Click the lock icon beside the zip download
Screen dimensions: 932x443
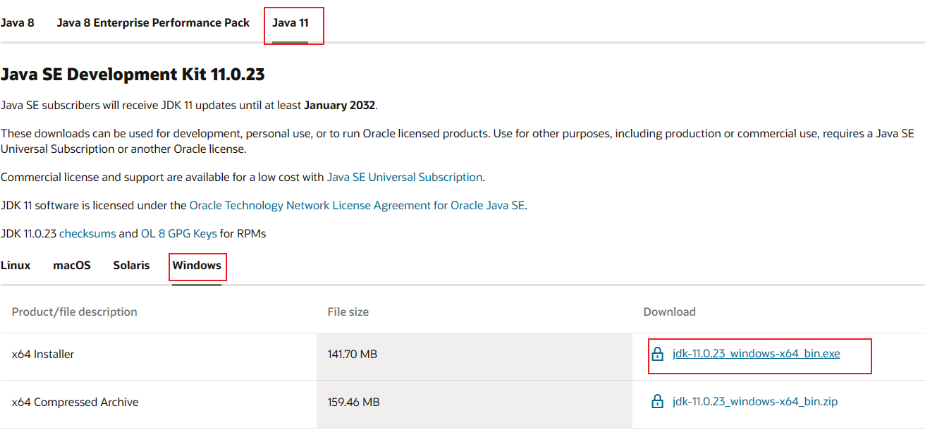point(657,401)
